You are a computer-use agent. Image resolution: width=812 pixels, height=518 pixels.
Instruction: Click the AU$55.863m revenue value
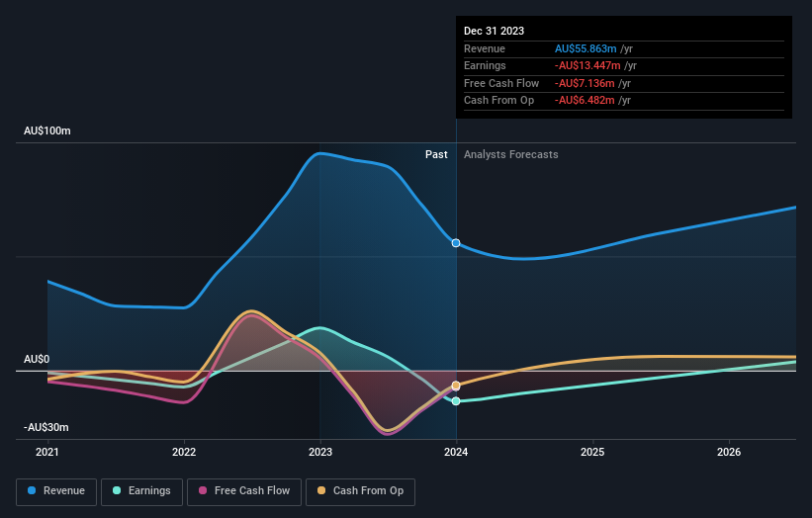click(x=586, y=48)
